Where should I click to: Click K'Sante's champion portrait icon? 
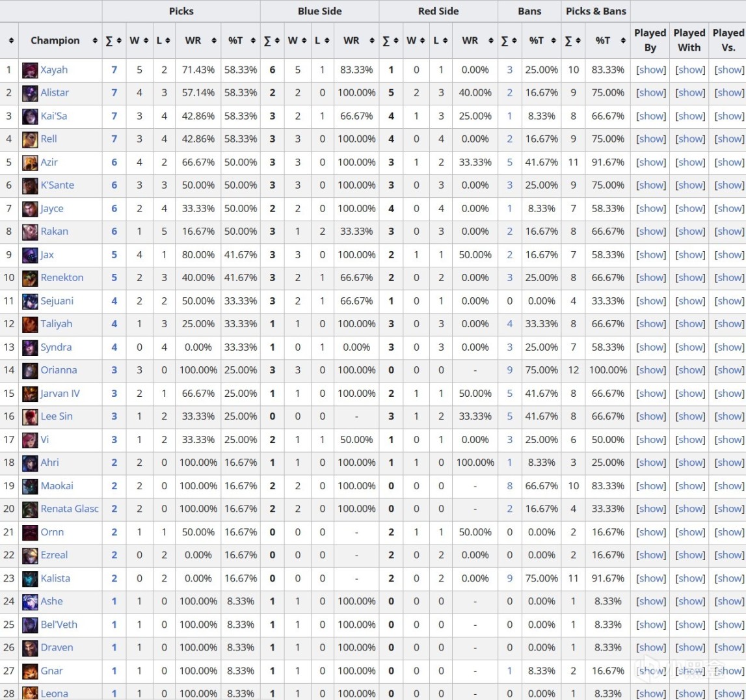click(30, 185)
